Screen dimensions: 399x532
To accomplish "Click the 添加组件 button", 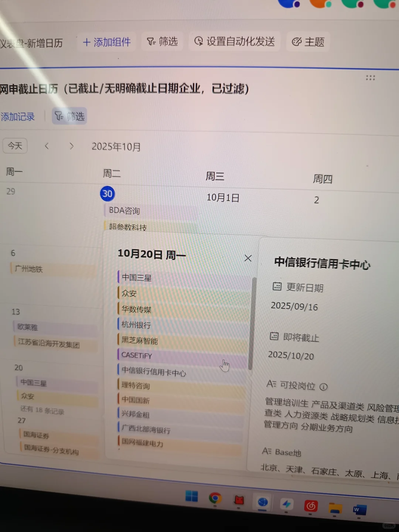I will click(x=107, y=42).
